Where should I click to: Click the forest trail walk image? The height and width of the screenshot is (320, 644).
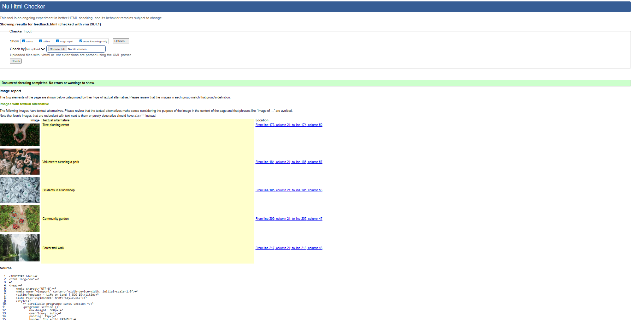20,248
